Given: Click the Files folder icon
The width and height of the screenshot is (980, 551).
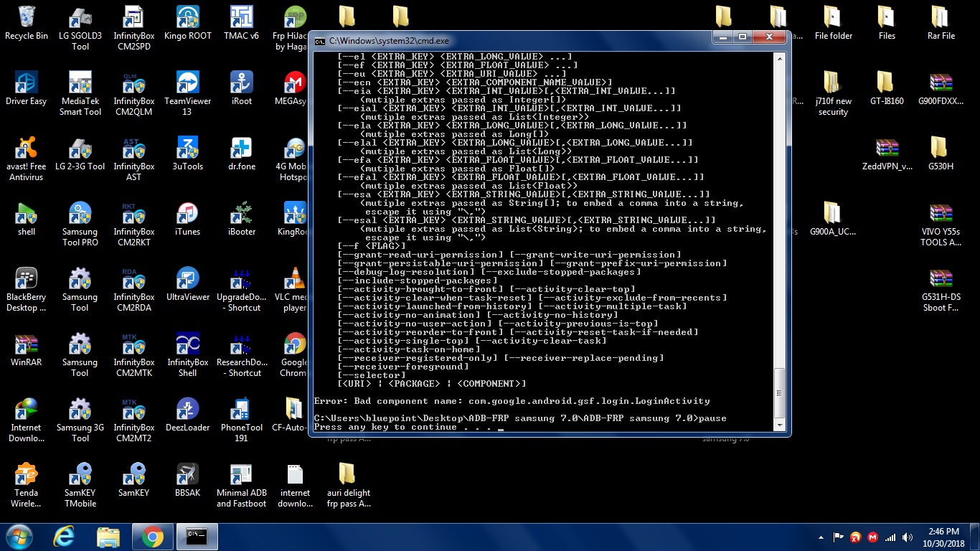Looking at the screenshot, I should [x=887, y=23].
